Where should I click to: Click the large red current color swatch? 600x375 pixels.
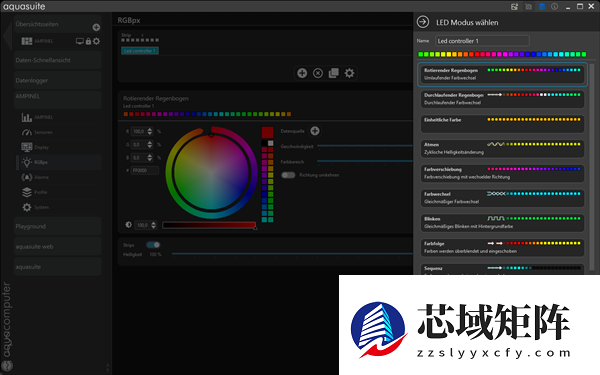click(267, 132)
